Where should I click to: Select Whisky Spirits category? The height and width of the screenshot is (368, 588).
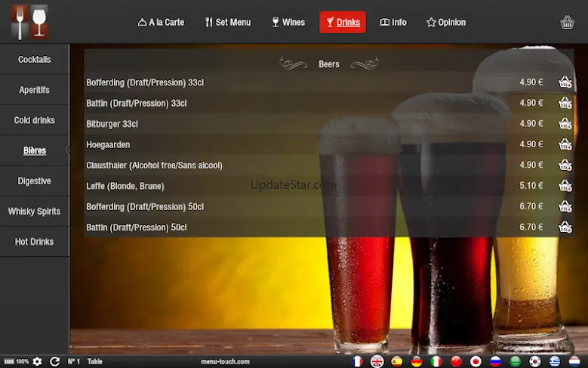(x=35, y=211)
